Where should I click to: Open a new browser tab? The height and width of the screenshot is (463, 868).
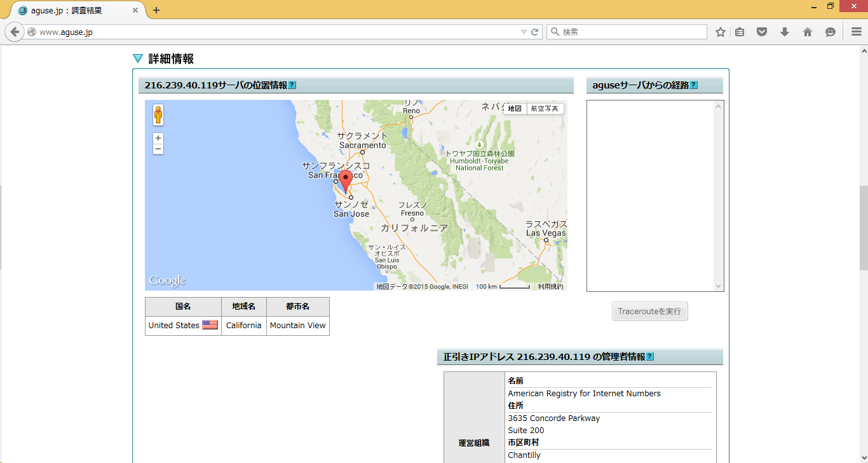tap(156, 10)
